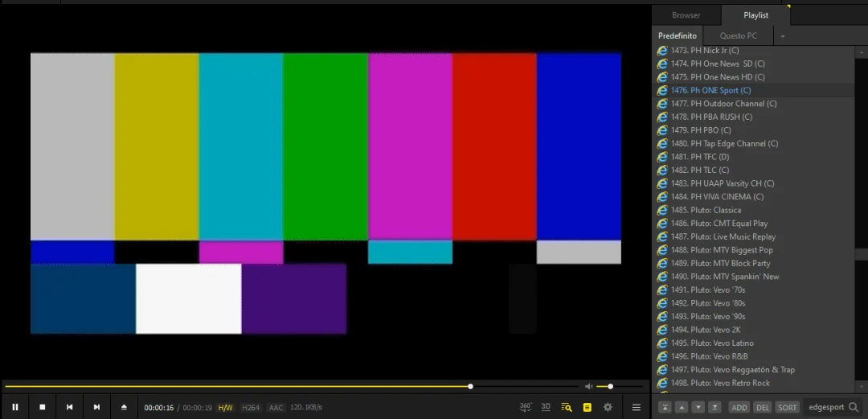868x419 pixels.
Task: Toggle 360° video mode
Action: (x=526, y=407)
